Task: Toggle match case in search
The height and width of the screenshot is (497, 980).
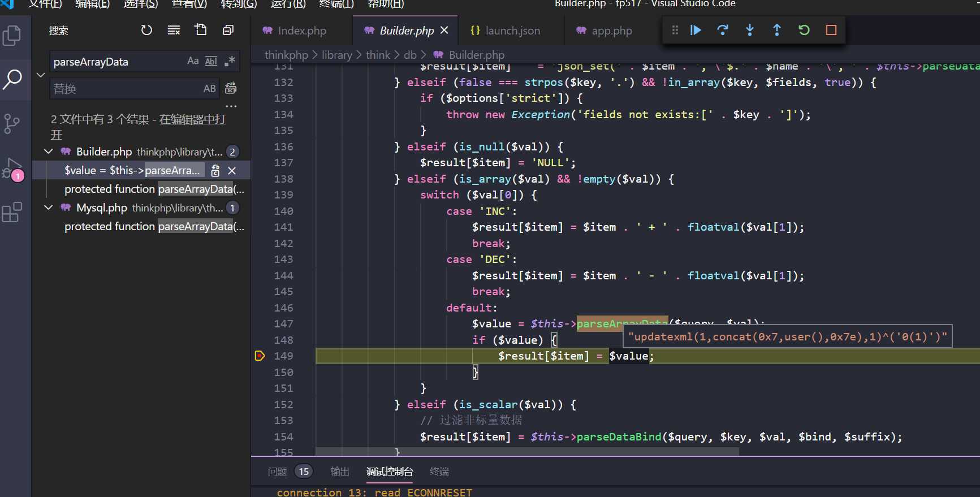Action: coord(193,61)
